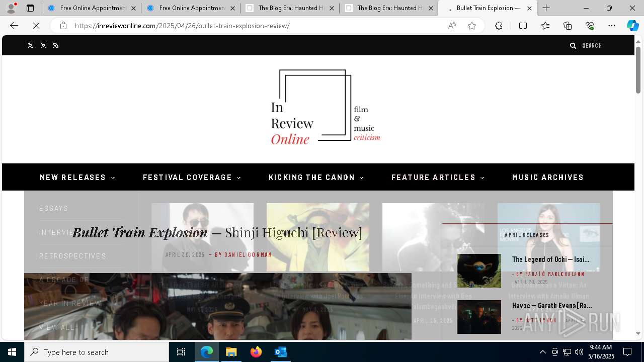Show hidden tray icons chevron

[x=542, y=352]
